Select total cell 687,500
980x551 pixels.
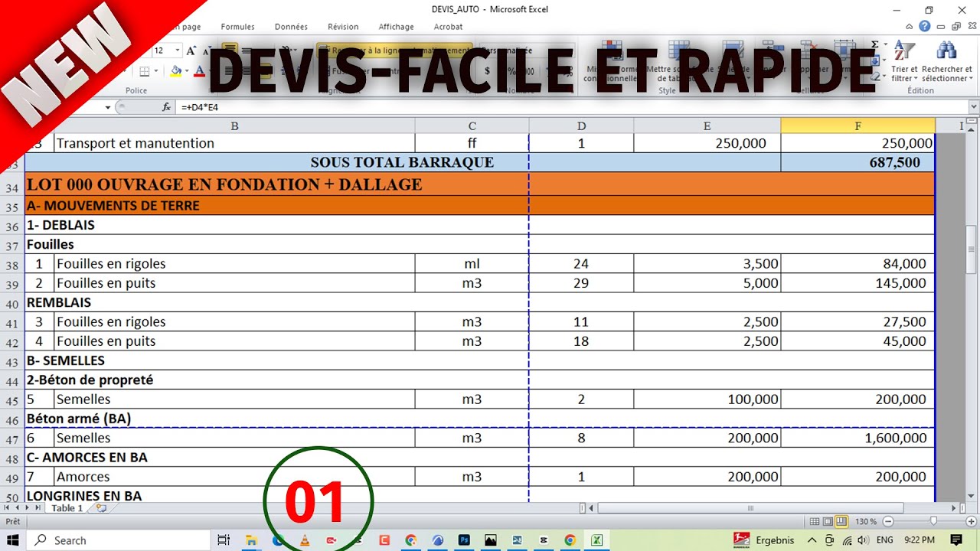click(x=857, y=162)
